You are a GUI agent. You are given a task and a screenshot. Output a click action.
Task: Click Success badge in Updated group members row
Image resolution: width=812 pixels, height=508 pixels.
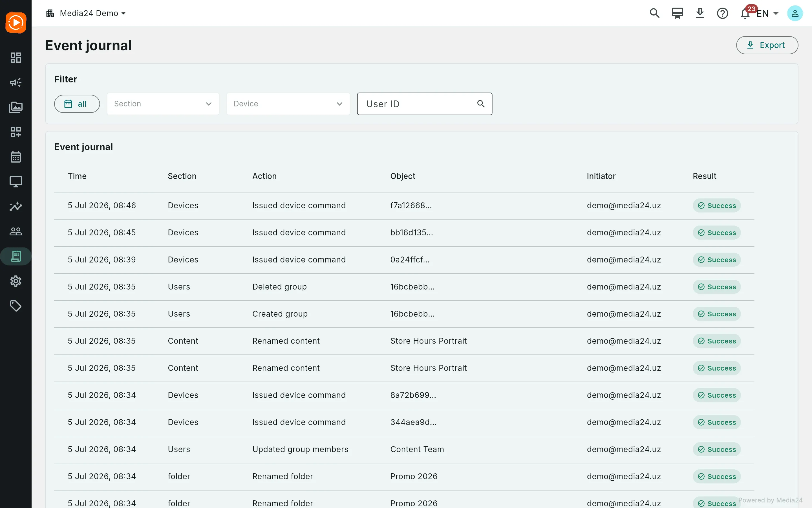tap(717, 449)
